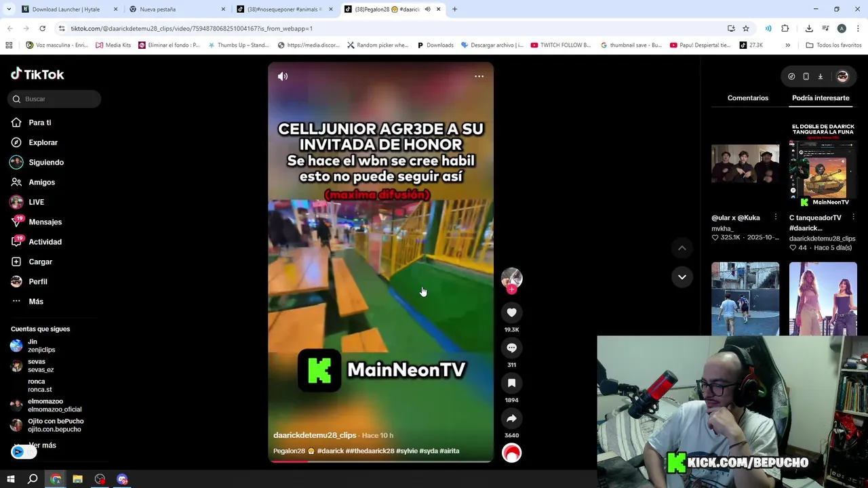Open Chrome three-dot menu
This screenshot has height=488, width=868.
[x=859, y=28]
